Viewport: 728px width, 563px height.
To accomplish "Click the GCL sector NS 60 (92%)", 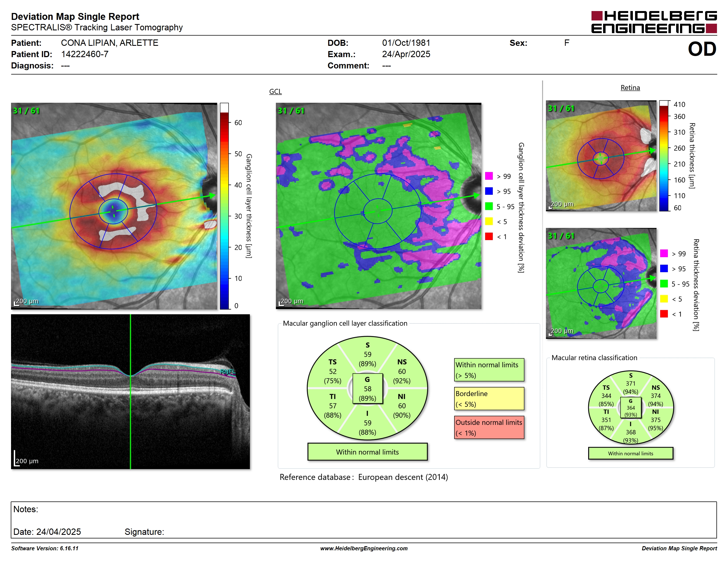I will 402,371.
